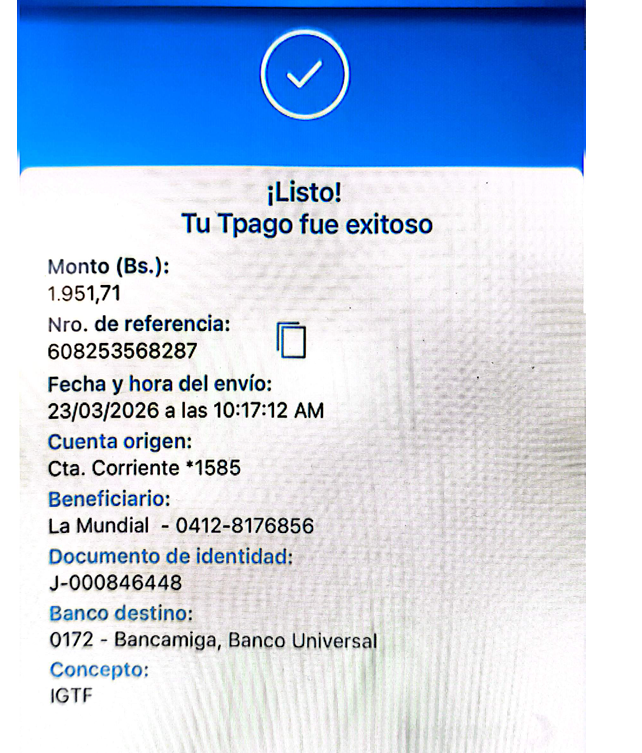Tap the Concepto label
Screen dimensions: 642x753
pyautogui.click(x=99, y=669)
